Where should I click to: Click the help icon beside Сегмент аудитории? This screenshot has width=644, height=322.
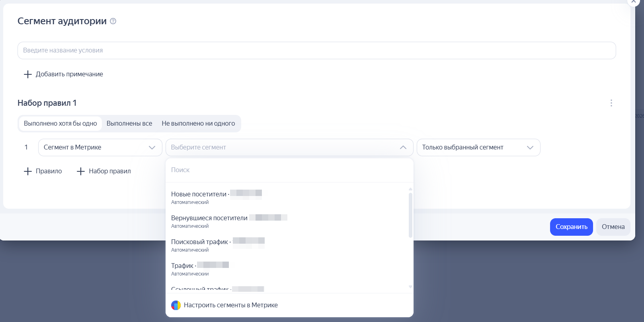pos(113,21)
